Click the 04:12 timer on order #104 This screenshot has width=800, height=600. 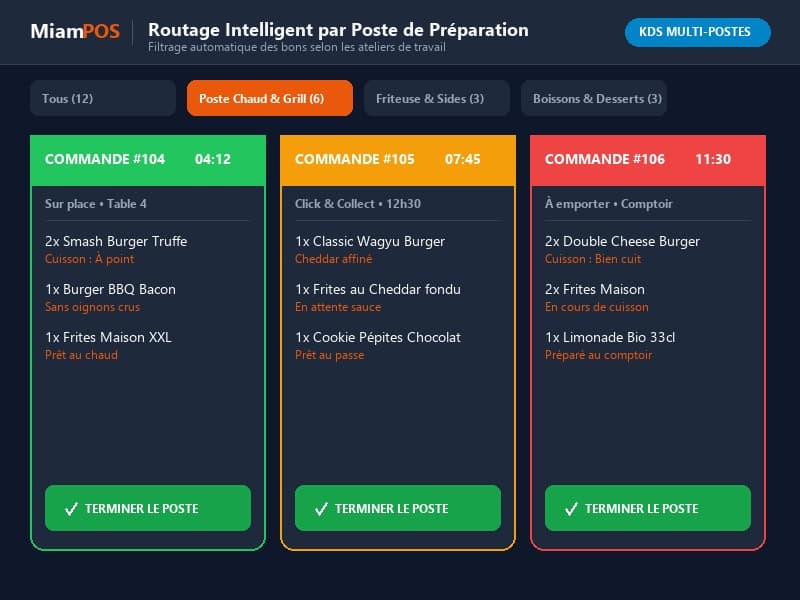[213, 159]
